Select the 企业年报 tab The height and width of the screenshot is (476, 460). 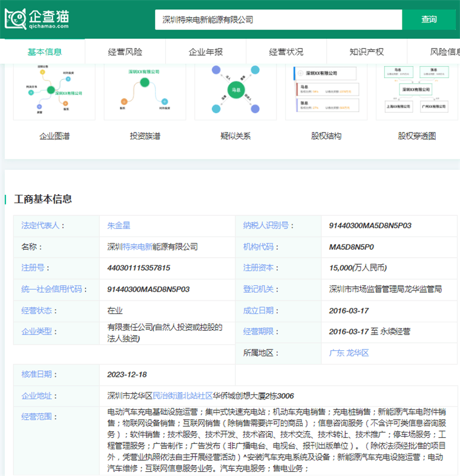coord(206,52)
